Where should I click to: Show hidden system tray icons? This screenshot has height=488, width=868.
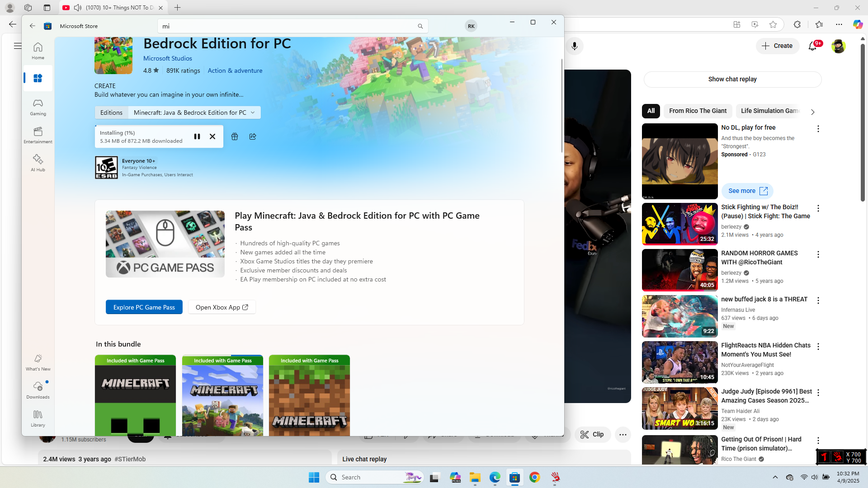point(775,477)
